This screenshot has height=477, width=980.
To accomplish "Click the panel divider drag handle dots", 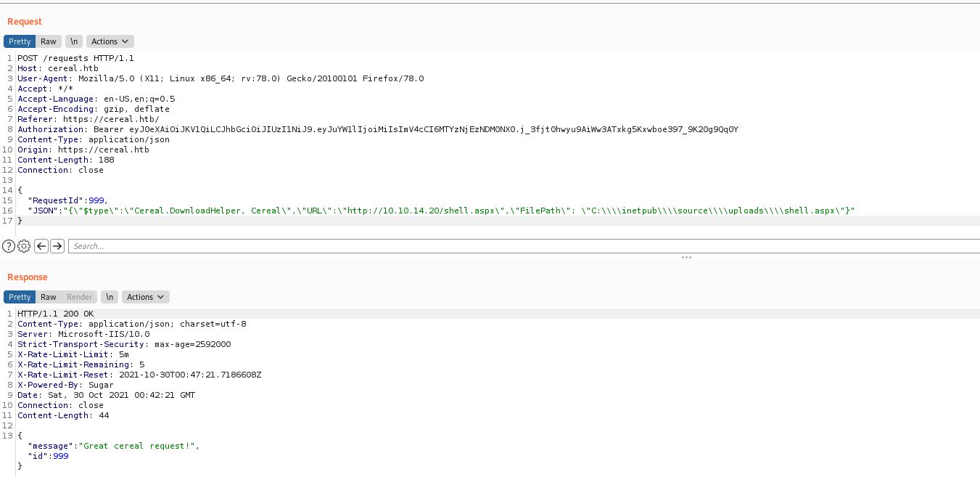I will pyautogui.click(x=686, y=258).
